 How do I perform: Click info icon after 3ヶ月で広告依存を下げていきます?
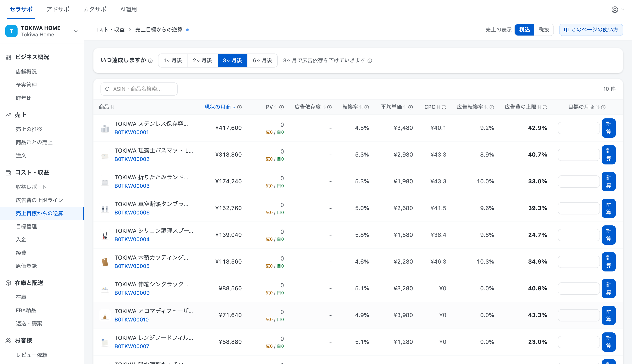coord(370,61)
